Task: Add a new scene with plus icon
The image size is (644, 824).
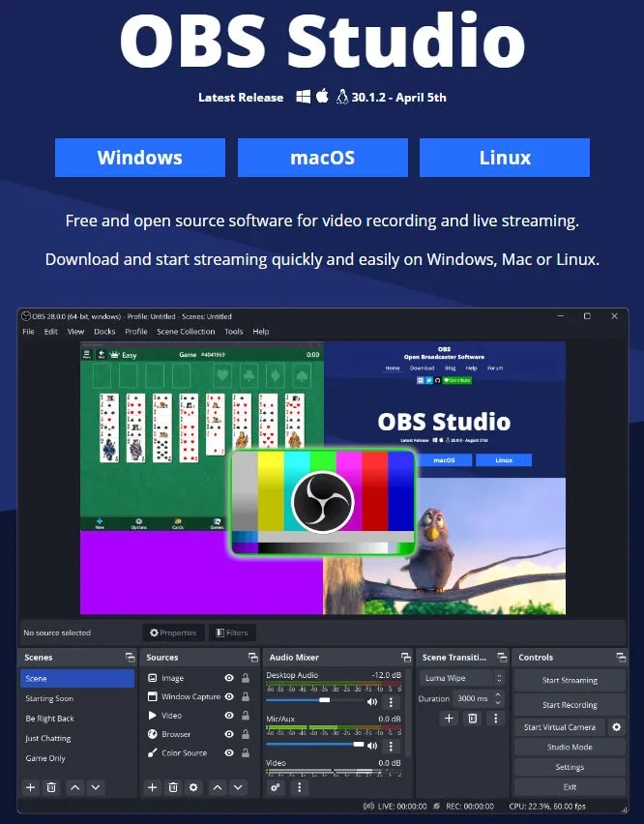Action: click(31, 787)
